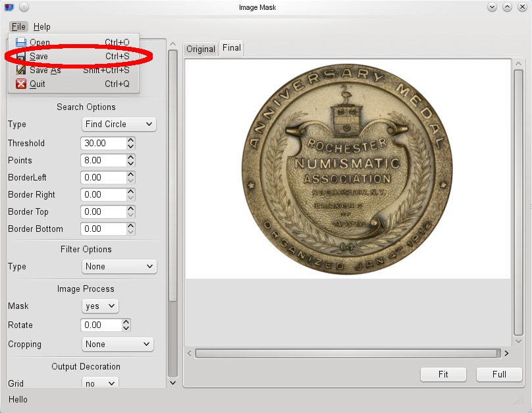Click the Save As pencil icon
This screenshot has height=413, width=532.
coord(20,70)
